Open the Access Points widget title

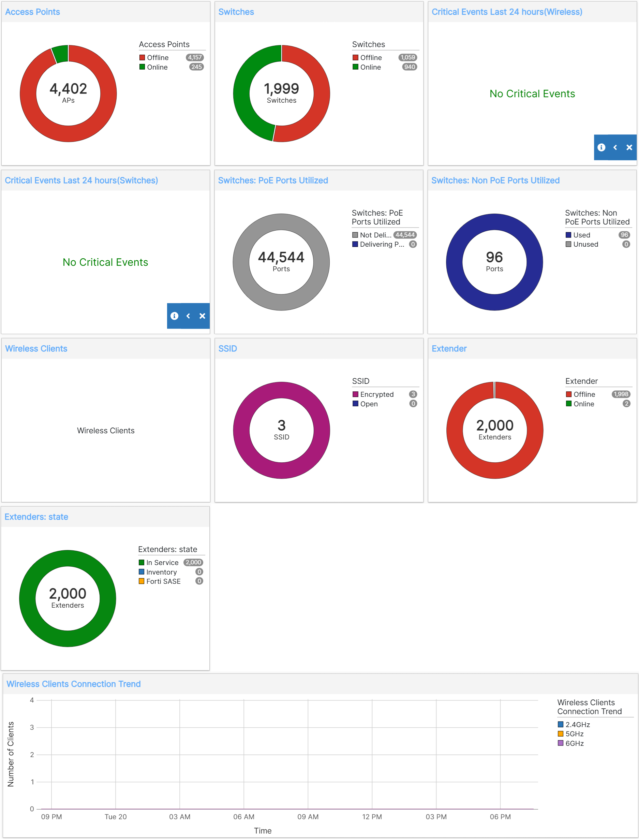[32, 12]
